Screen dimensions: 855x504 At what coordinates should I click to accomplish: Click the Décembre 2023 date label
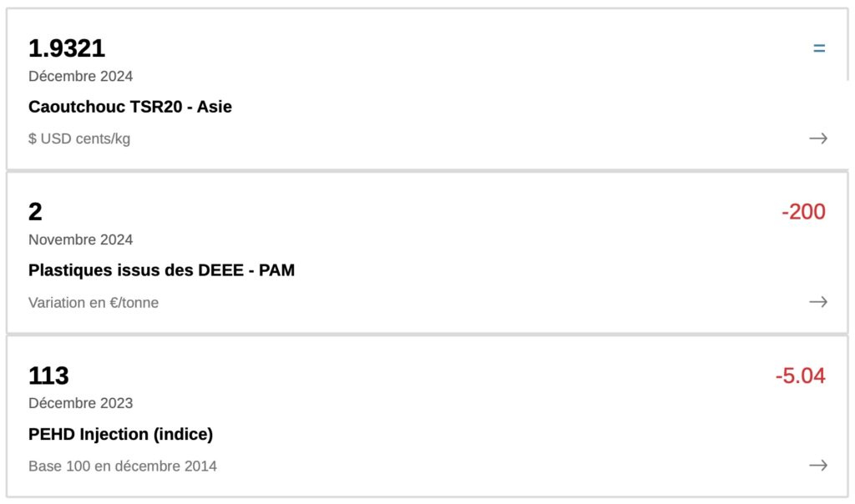80,403
